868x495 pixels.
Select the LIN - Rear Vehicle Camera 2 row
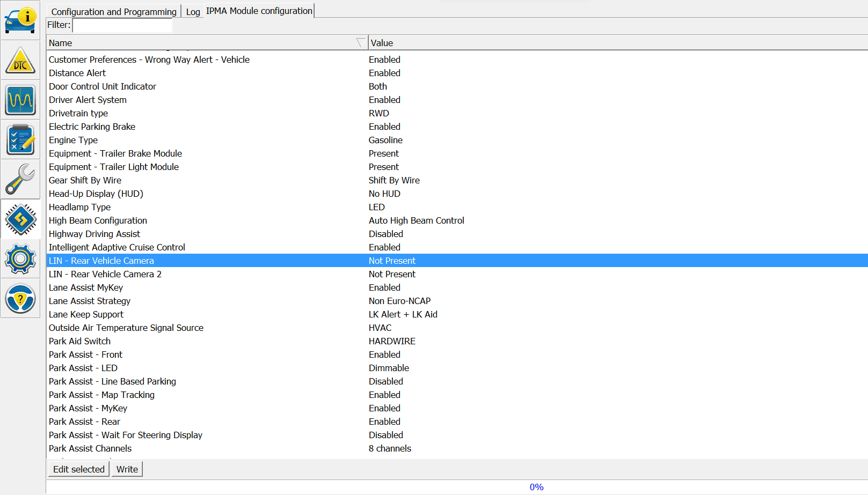(105, 274)
